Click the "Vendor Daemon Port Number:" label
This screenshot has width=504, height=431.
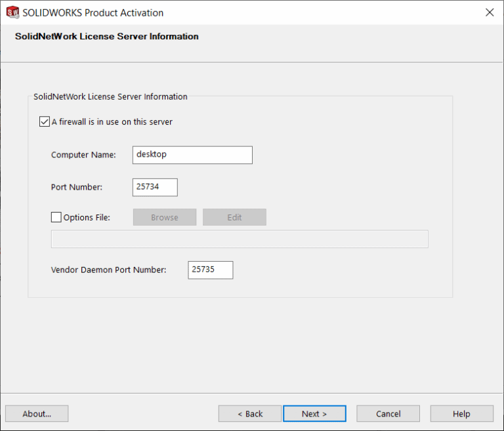tap(108, 270)
